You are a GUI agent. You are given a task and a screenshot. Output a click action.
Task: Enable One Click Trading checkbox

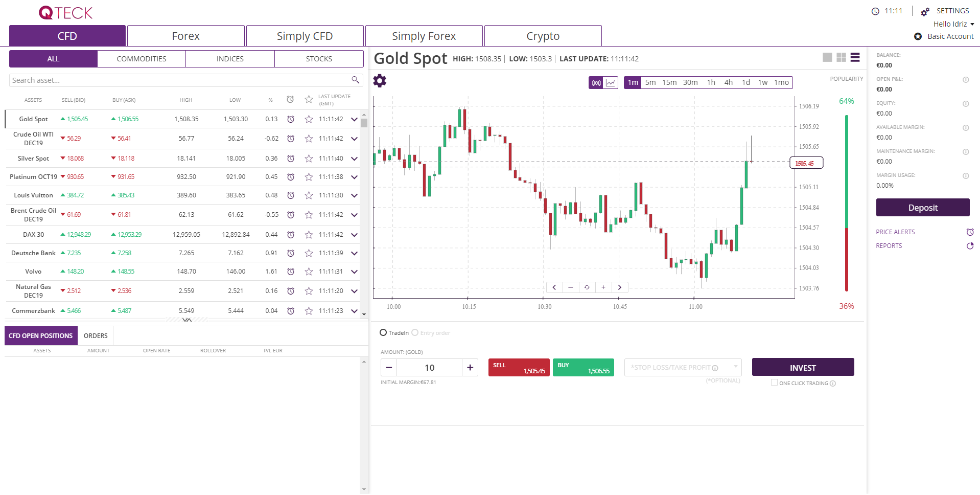tap(774, 382)
